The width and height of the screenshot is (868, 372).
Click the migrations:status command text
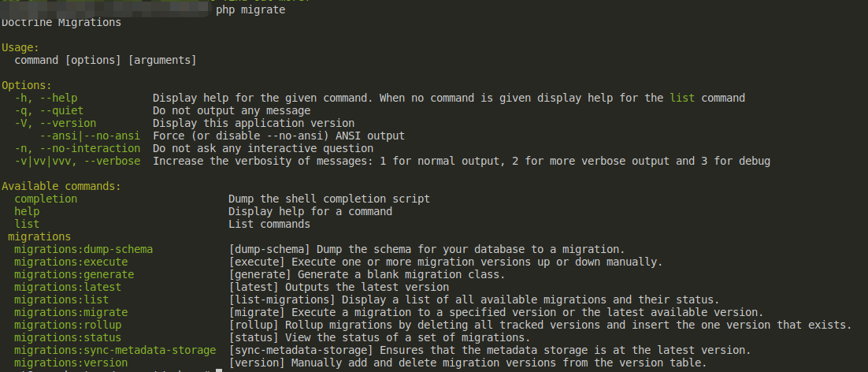[68, 337]
